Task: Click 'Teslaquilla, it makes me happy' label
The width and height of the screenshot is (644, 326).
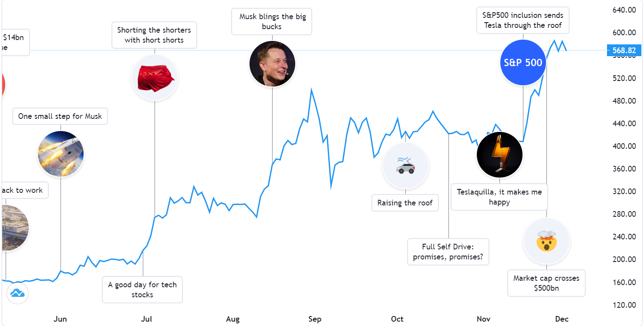Action: point(499,197)
